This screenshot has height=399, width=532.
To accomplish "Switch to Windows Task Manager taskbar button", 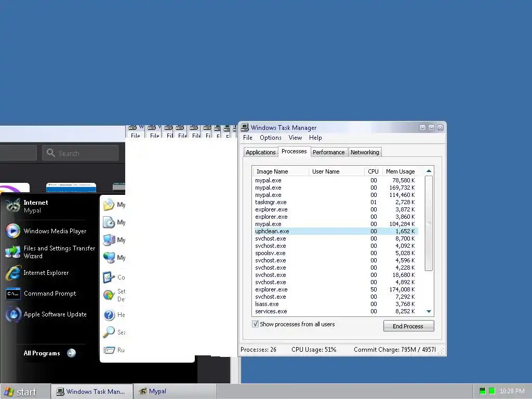I will coord(91,392).
